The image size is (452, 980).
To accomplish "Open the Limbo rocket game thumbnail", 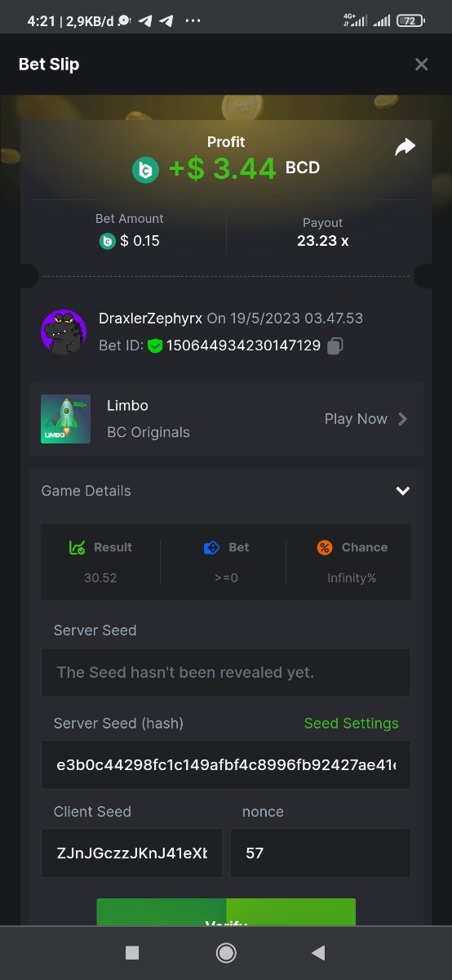I will [x=65, y=419].
